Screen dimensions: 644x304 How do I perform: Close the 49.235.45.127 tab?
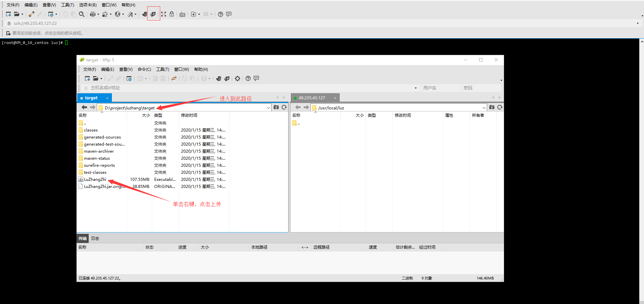335,98
